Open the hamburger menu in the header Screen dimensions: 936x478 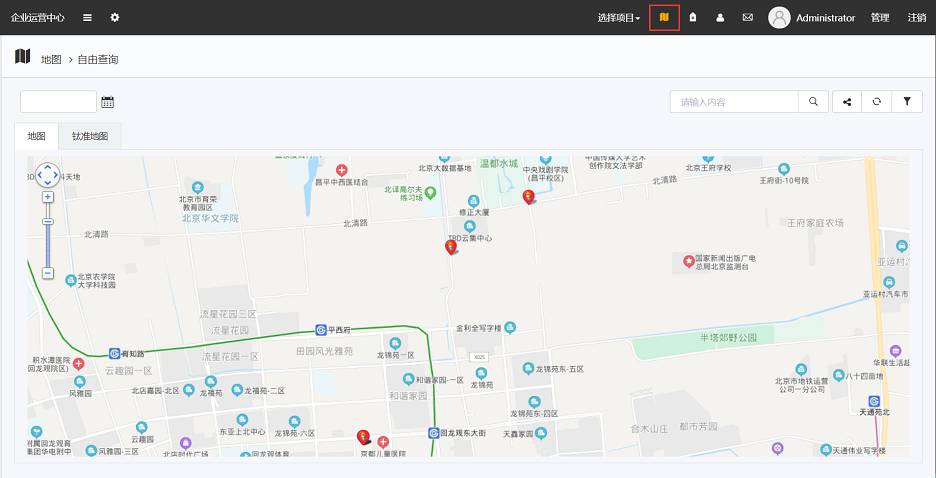click(x=88, y=18)
